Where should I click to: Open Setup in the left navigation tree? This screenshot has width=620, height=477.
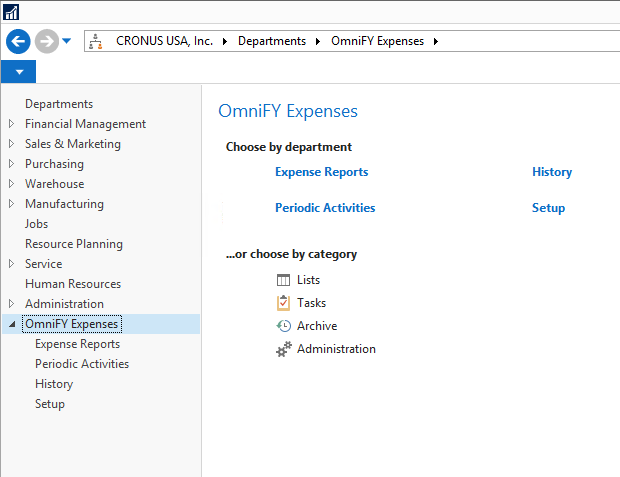pyautogui.click(x=50, y=403)
